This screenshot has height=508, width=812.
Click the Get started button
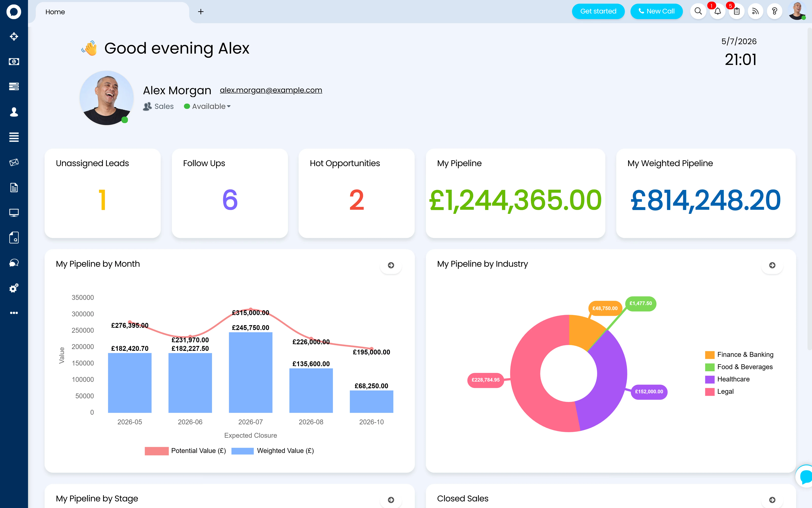click(598, 11)
